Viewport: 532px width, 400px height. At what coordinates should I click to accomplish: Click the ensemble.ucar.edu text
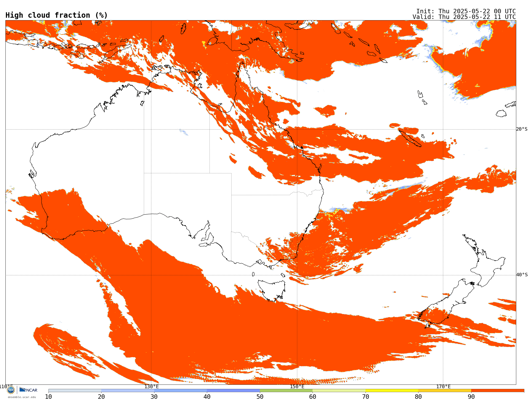(x=22, y=397)
